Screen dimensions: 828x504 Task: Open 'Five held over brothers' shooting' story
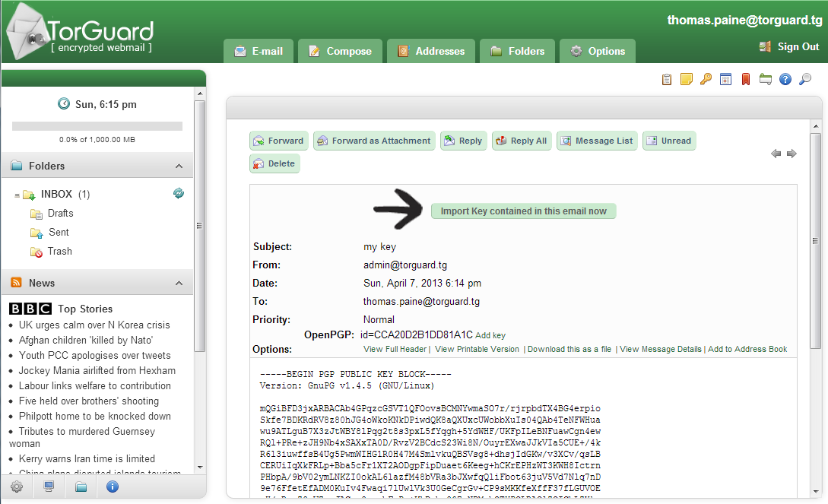tap(89, 401)
